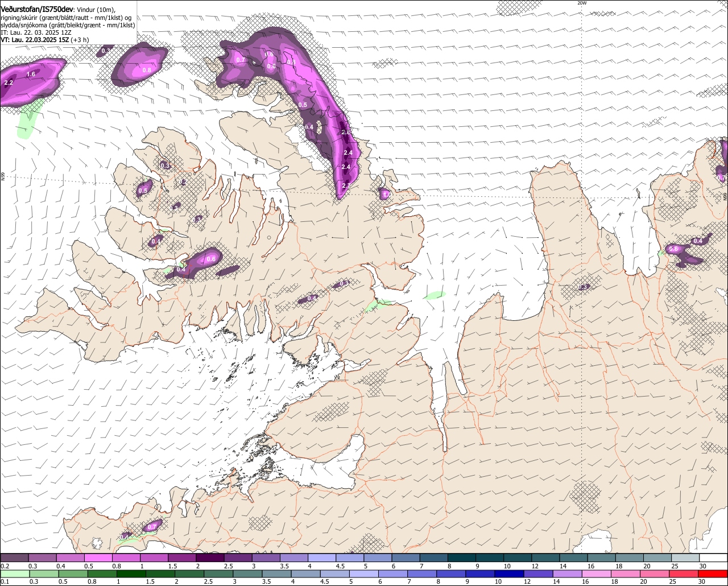This screenshot has height=586, width=728.
Task: Pick the darkest green 1 rain legend swatch
Action: pyautogui.click(x=131, y=574)
